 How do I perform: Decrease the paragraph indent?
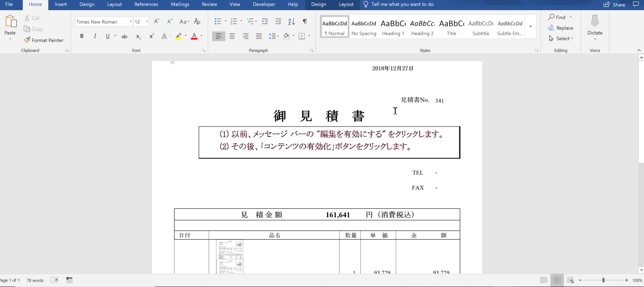(265, 21)
